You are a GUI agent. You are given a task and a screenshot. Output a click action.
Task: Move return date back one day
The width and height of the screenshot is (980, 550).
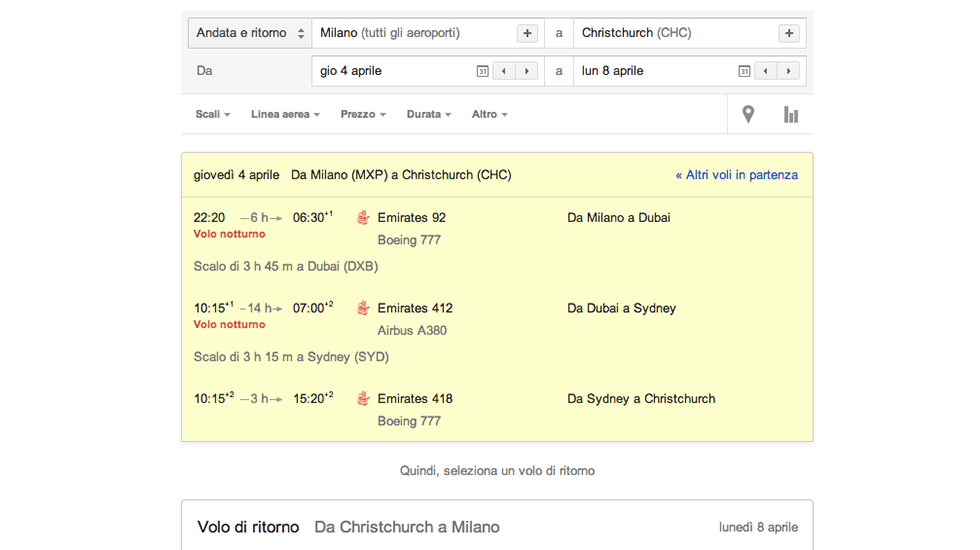767,71
